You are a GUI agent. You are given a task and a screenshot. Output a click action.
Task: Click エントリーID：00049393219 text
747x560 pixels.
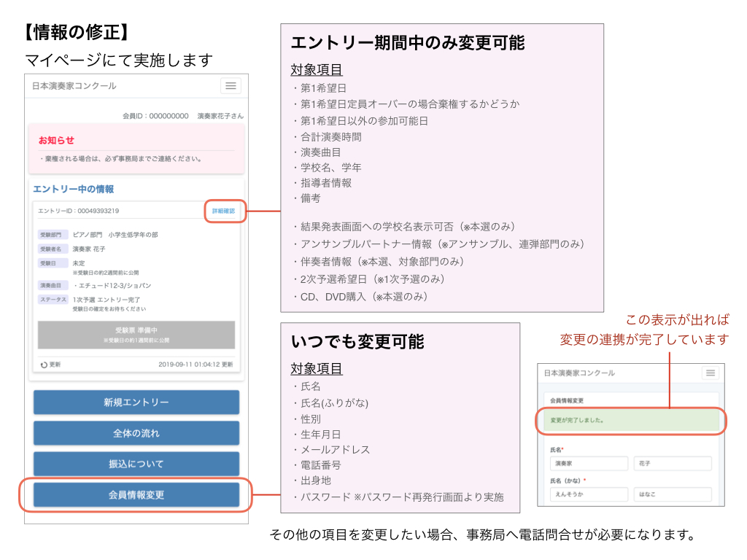point(79,211)
